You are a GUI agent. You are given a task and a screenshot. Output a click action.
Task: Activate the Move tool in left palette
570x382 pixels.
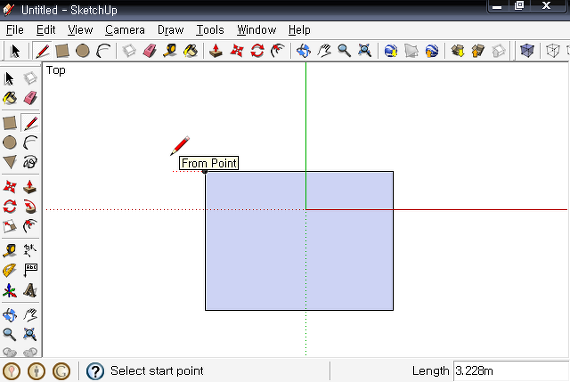click(10, 187)
